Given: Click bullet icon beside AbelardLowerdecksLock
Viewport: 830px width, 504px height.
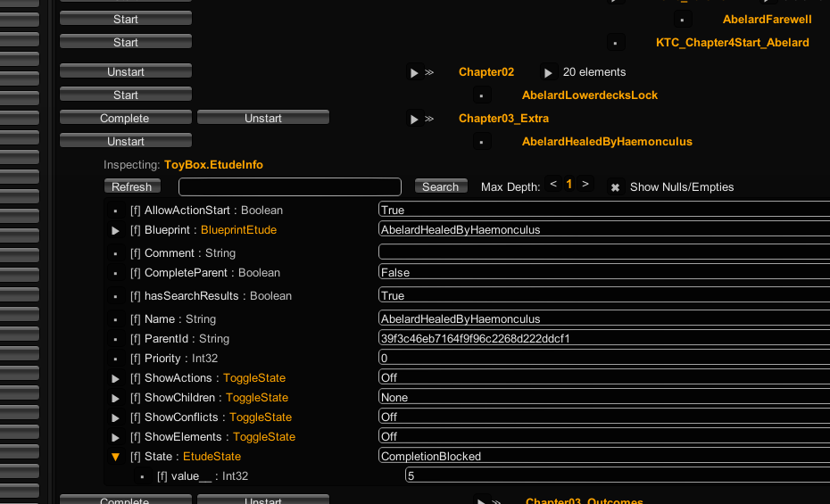Looking at the screenshot, I should 481,95.
